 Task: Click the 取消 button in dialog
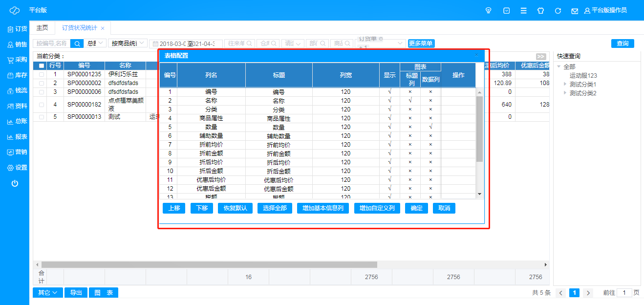click(x=444, y=208)
